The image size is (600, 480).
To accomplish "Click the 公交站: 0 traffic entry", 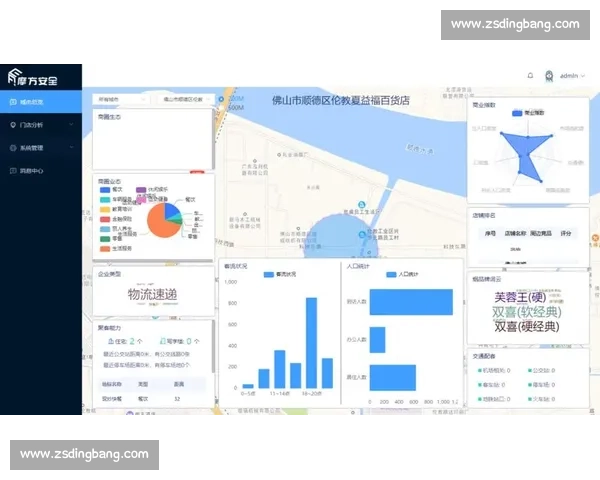I will 541,371.
